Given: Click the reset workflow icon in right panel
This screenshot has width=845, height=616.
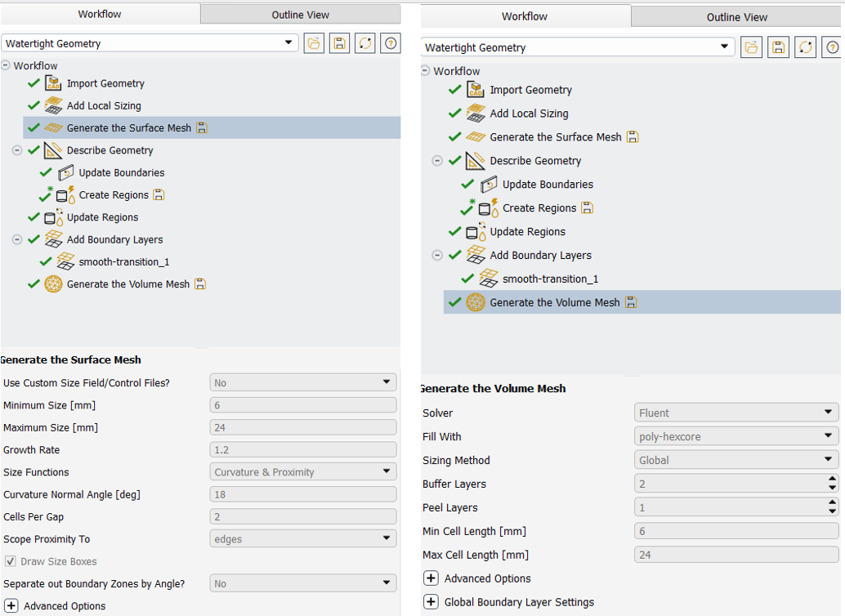Looking at the screenshot, I should (806, 47).
